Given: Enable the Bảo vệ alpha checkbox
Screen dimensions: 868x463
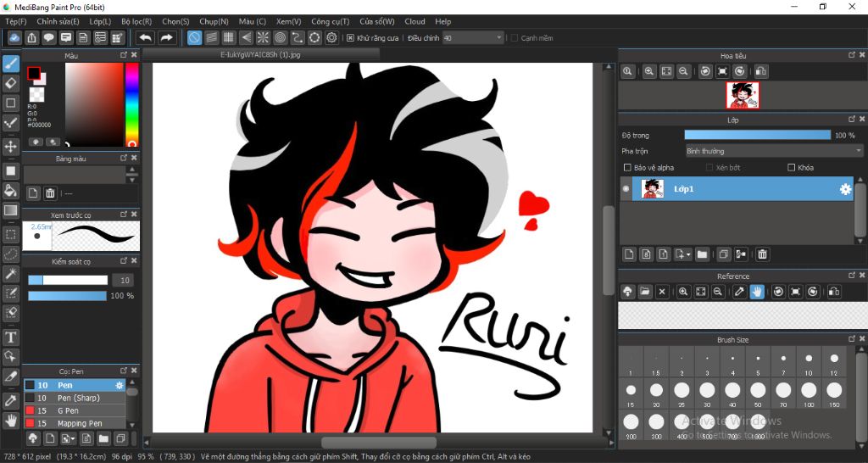Looking at the screenshot, I should (627, 167).
